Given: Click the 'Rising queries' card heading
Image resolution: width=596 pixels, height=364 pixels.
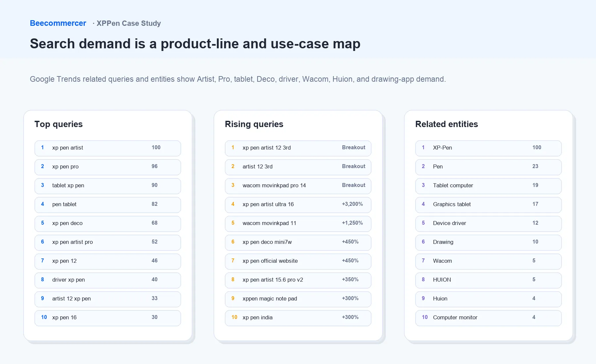Looking at the screenshot, I should pyautogui.click(x=254, y=124).
